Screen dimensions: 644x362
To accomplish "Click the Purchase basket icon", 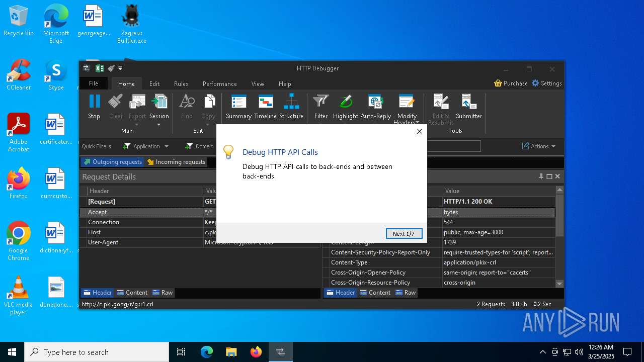I will 498,83.
